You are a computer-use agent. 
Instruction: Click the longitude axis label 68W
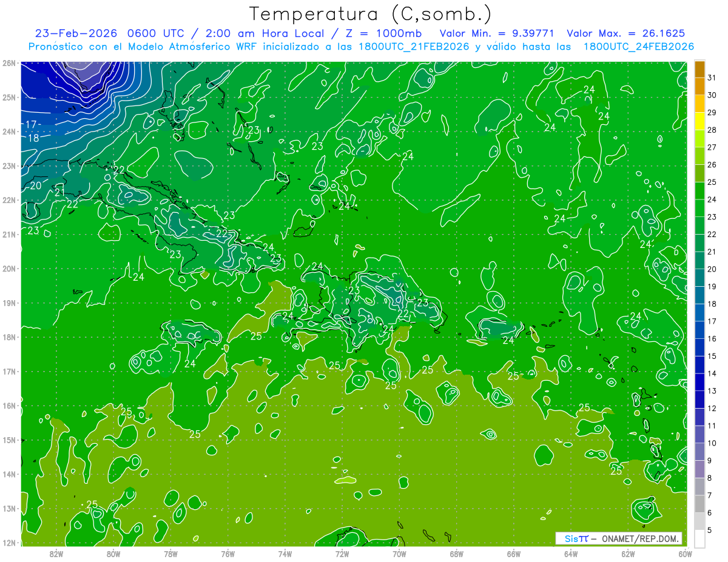point(456,554)
